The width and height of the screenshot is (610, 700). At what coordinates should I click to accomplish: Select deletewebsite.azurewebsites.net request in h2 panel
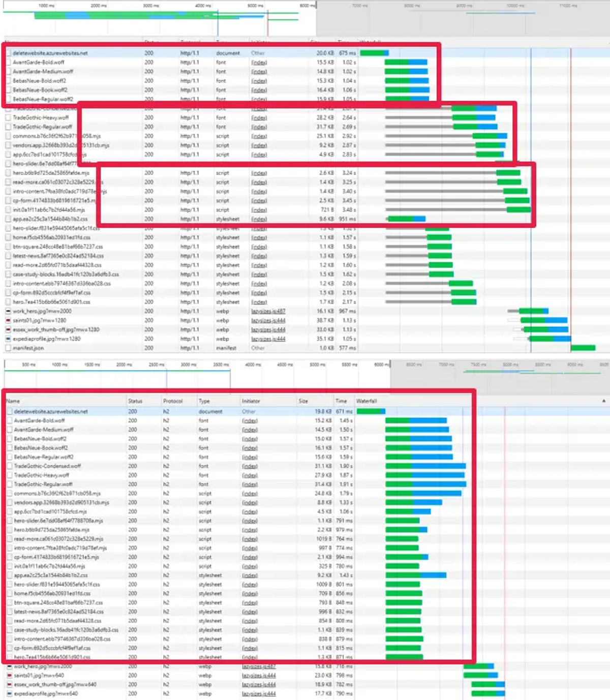[x=51, y=411]
